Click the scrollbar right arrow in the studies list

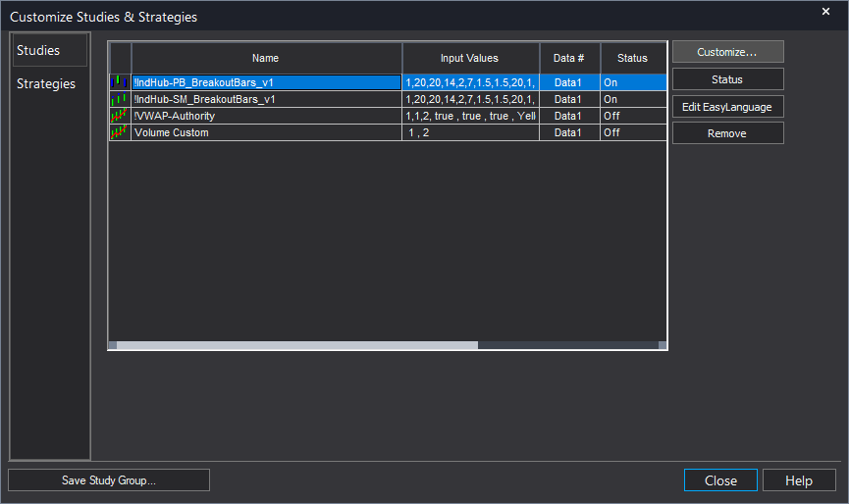[663, 345]
